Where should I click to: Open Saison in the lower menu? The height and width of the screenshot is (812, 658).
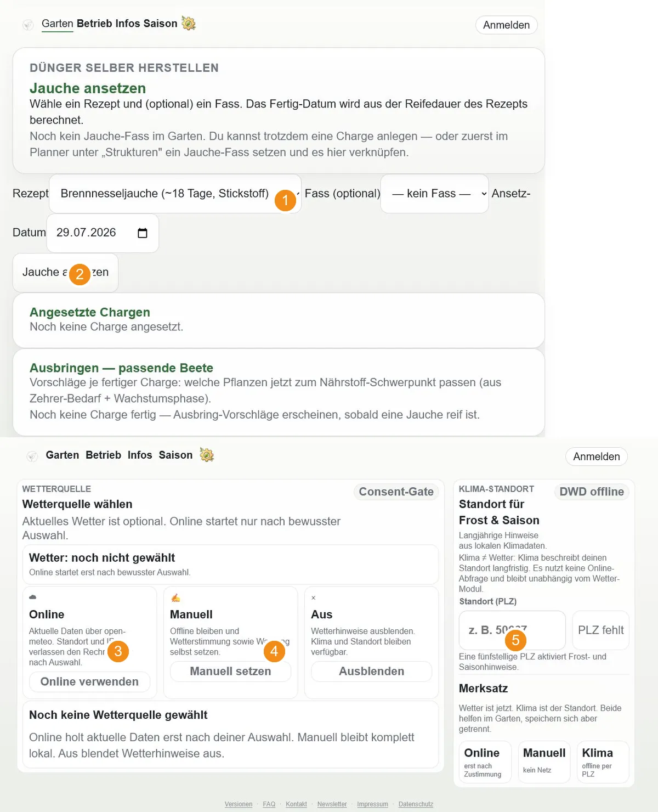pos(175,455)
